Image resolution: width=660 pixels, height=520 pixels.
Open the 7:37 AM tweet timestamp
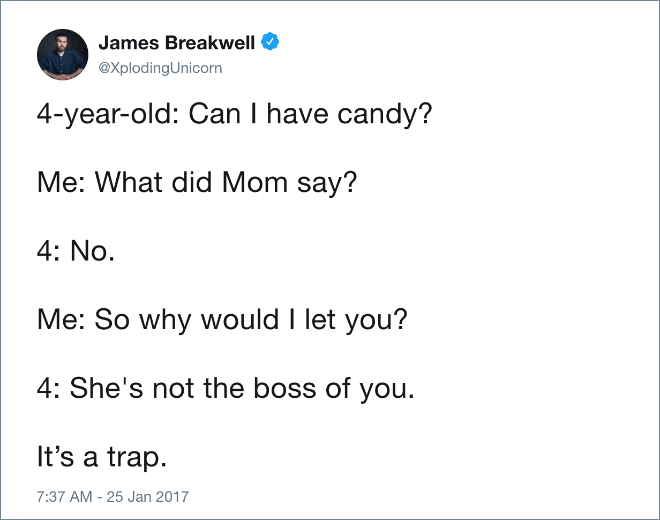click(64, 497)
